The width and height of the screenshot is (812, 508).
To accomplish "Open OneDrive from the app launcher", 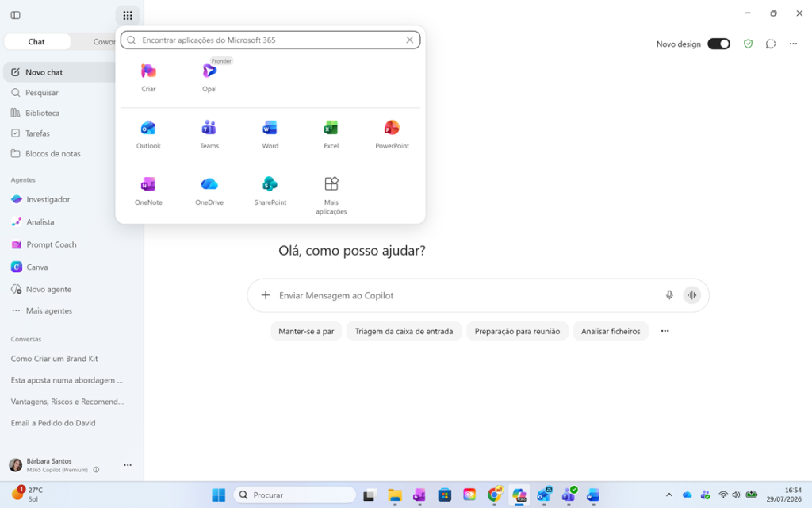I will 209,190.
